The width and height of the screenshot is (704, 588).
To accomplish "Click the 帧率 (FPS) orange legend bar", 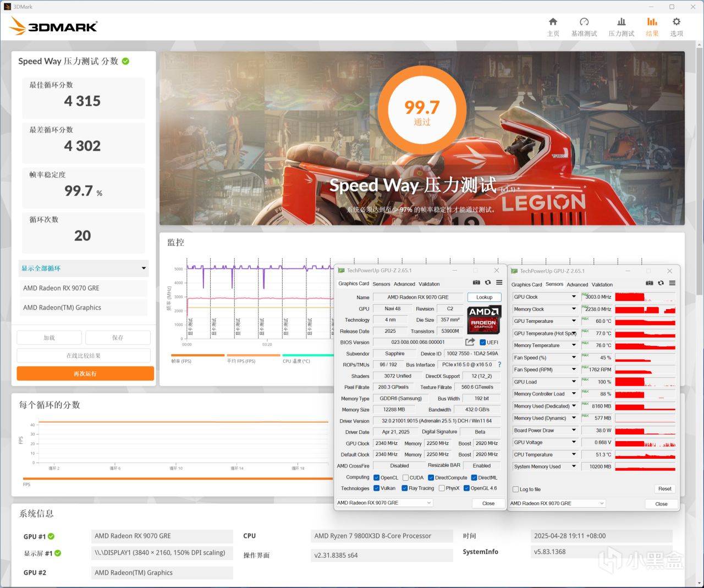I will pyautogui.click(x=197, y=355).
